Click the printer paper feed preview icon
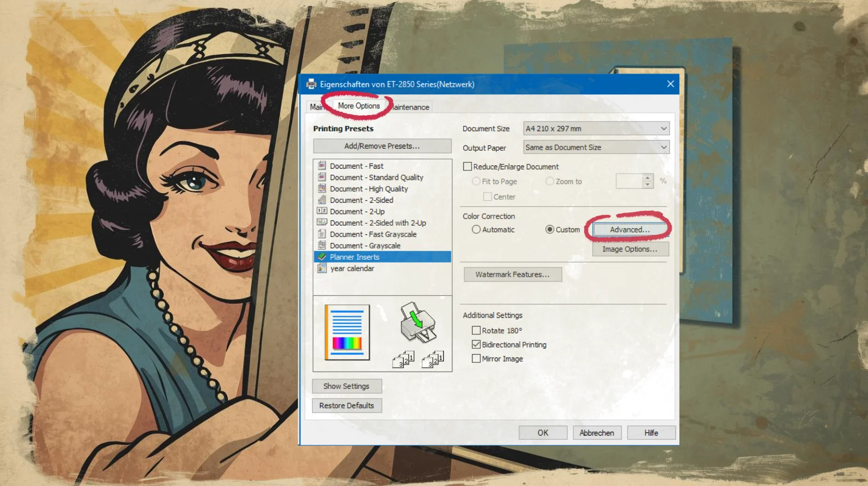Image resolution: width=868 pixels, height=486 pixels. [417, 322]
